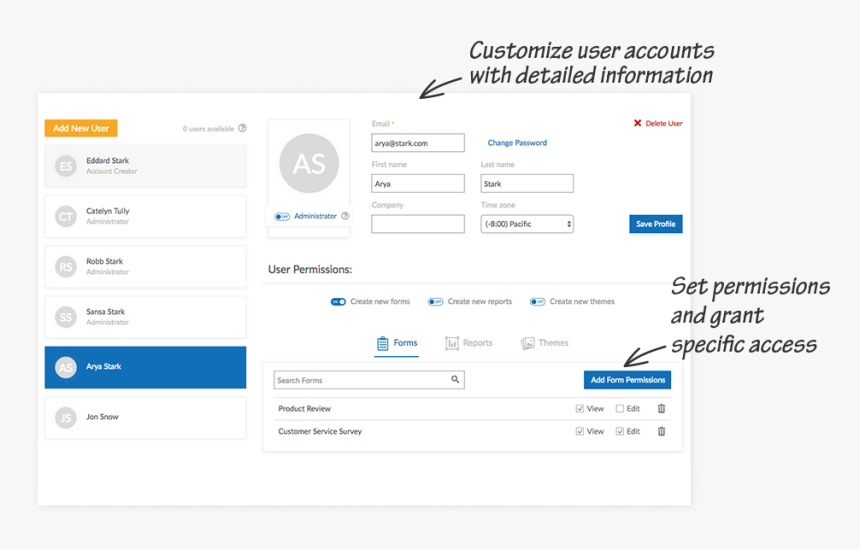
Task: Click the RS avatar icon
Action: pos(66,267)
